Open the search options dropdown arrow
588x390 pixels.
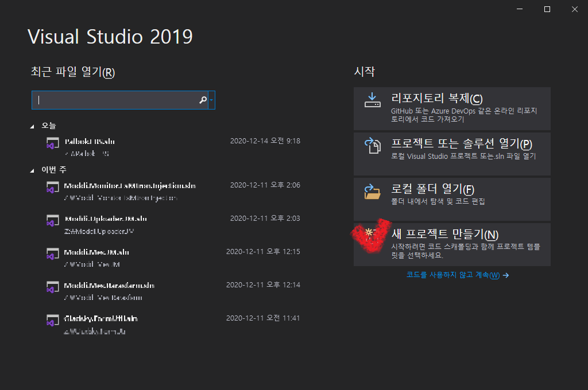211,100
